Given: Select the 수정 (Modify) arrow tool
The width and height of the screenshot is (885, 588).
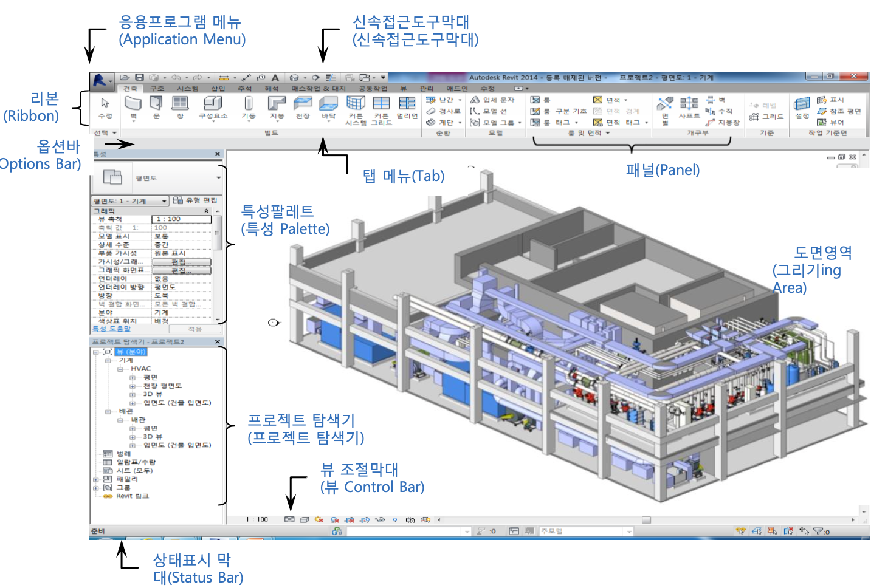Looking at the screenshot, I should coord(105,108).
